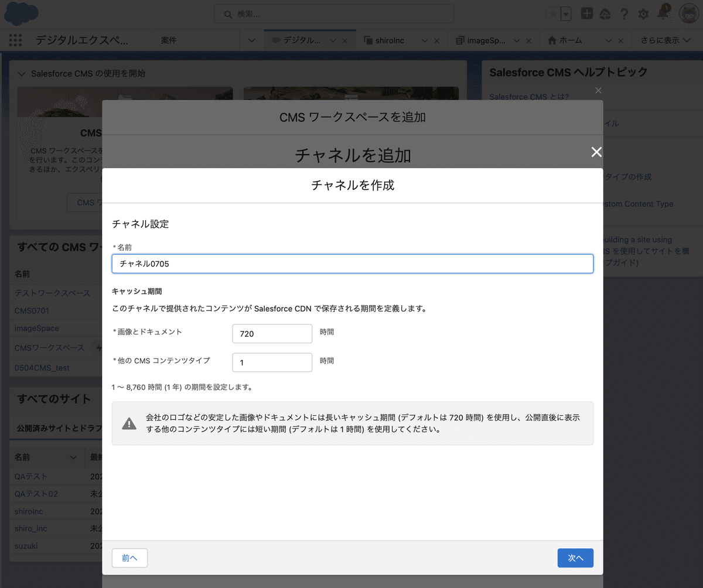Open the テストワークスペース link in background

click(x=52, y=293)
